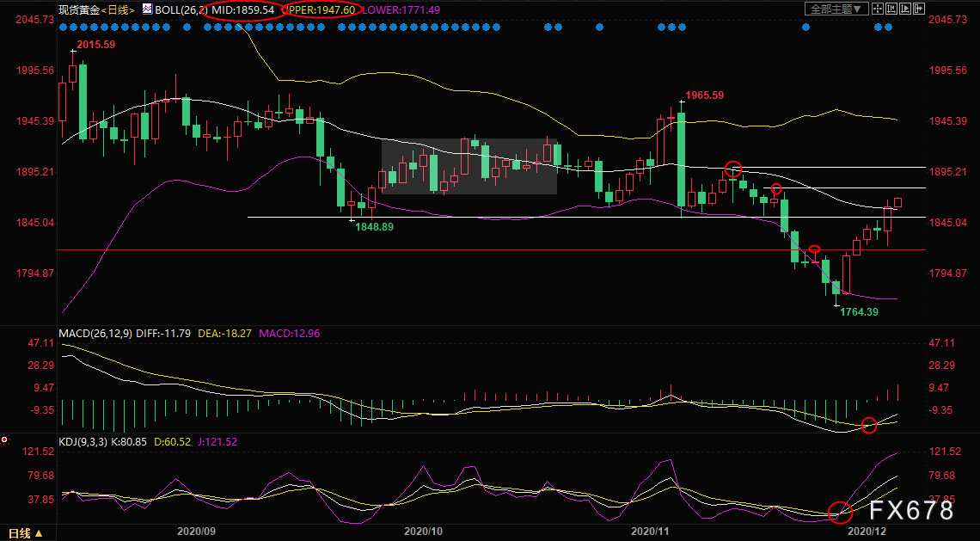Click the red alert marker icon
Image resolution: width=980 pixels, height=541 pixels.
pos(4,440)
